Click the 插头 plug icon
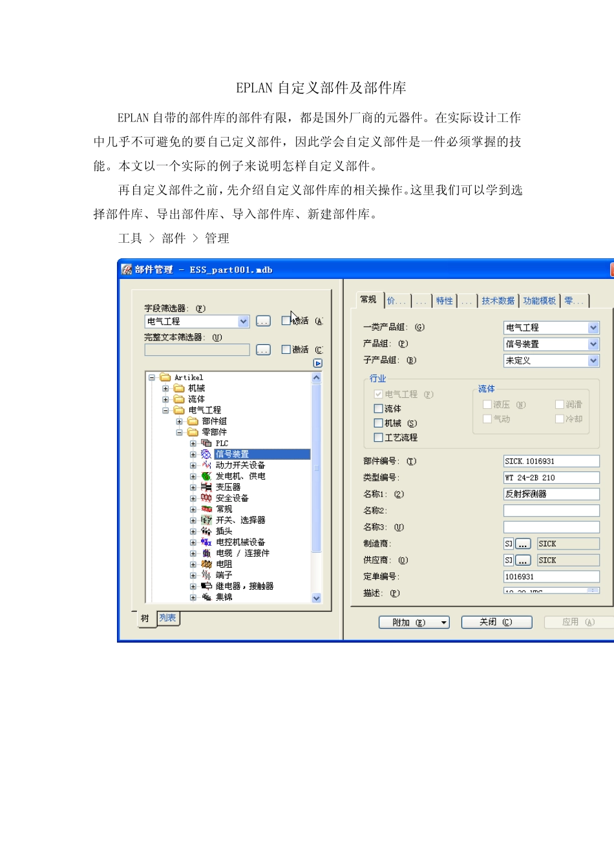This screenshot has width=614, height=868. pos(206,531)
